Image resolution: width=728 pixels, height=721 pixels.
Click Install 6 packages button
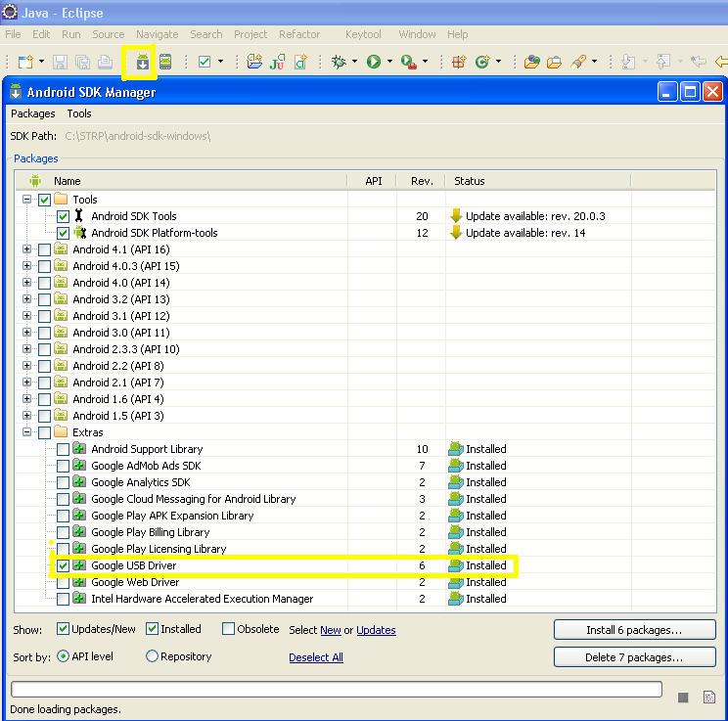pos(634,630)
